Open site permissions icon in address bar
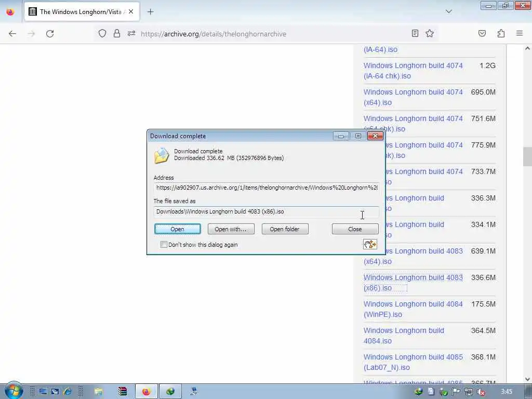Viewport: 532px width, 399px height. click(131, 33)
